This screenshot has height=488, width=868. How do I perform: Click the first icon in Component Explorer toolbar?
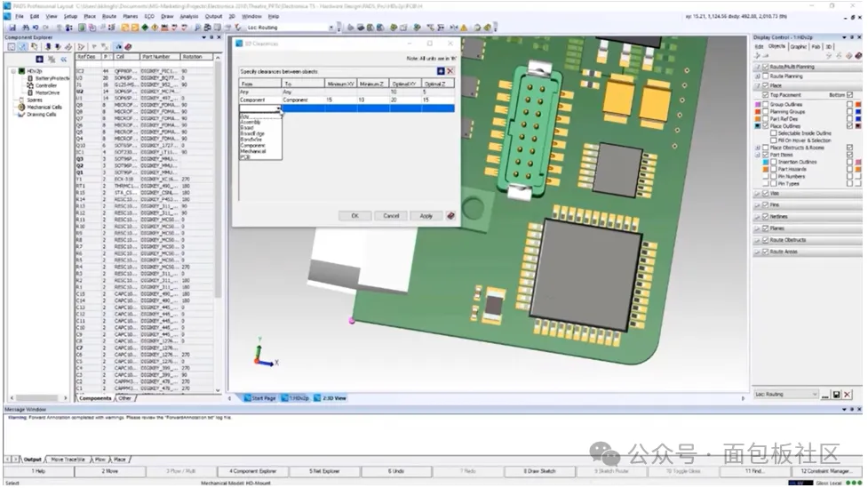pyautogui.click(x=12, y=47)
